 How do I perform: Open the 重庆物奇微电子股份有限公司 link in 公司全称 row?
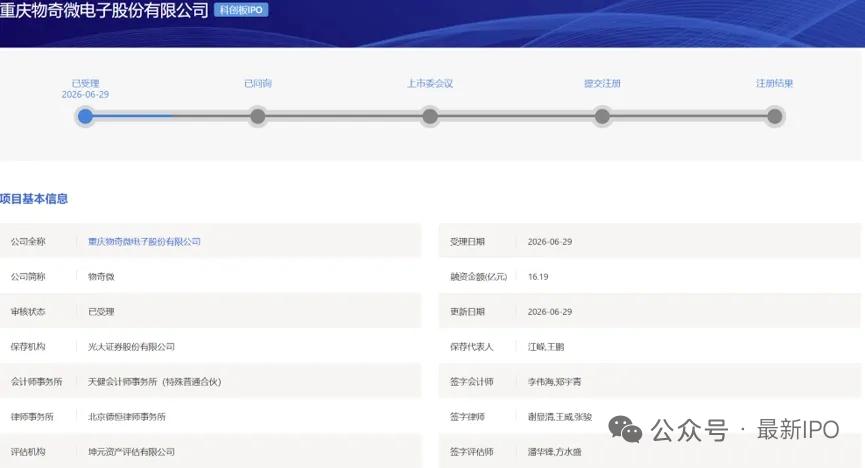(144, 242)
